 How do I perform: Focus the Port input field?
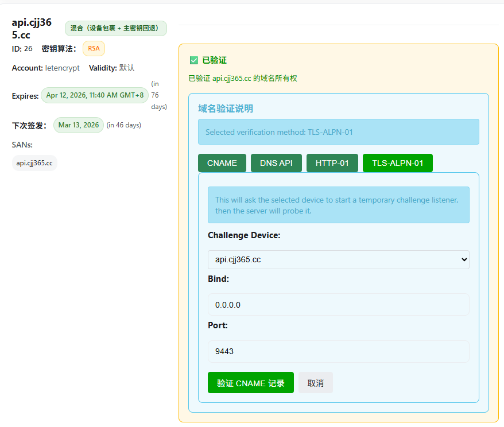pos(338,351)
